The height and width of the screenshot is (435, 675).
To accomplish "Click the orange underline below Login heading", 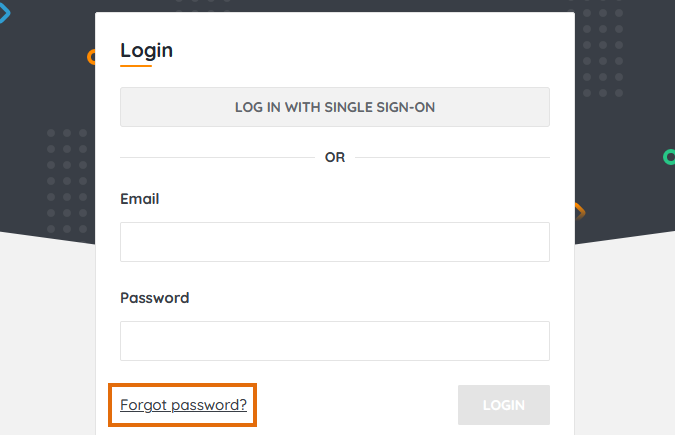I will click(135, 66).
